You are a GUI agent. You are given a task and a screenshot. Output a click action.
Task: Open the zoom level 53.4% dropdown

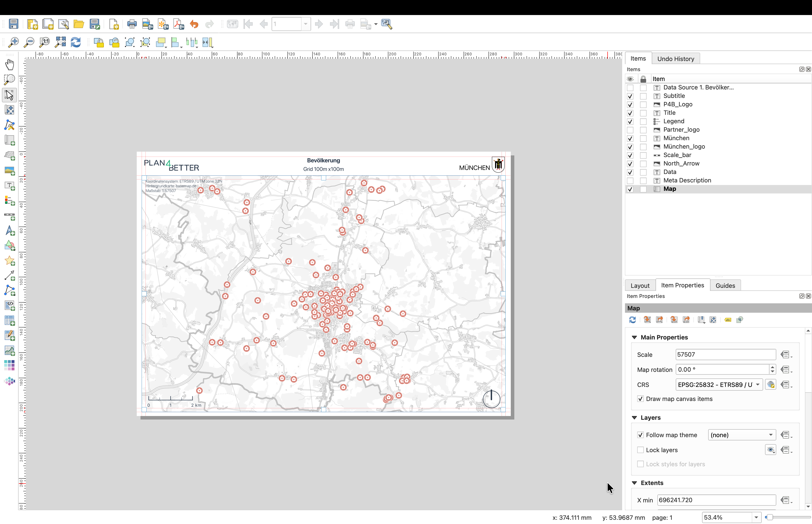pos(756,517)
